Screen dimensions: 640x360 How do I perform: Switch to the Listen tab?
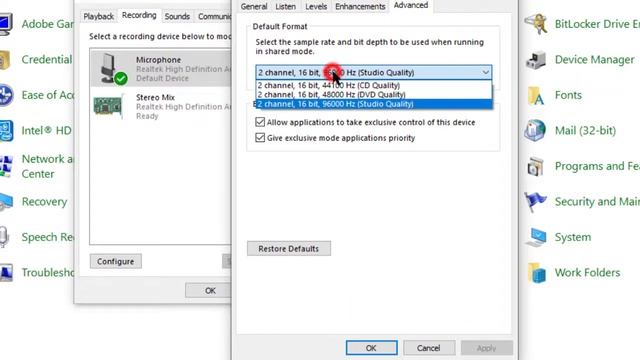pos(285,7)
